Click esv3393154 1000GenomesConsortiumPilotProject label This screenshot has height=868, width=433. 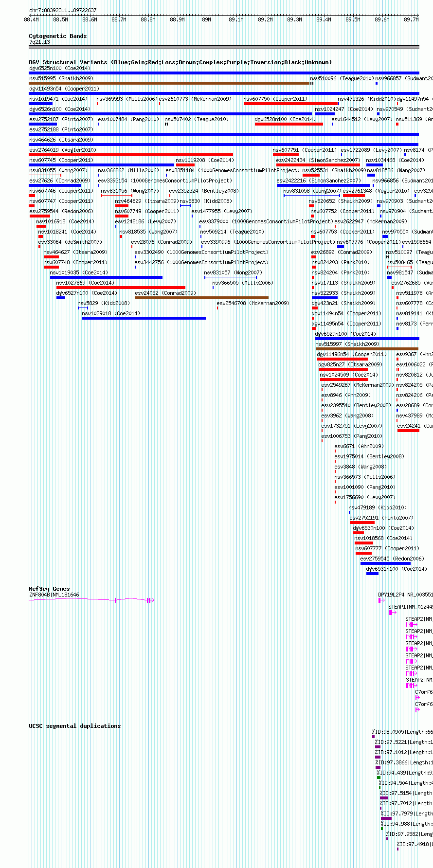click(x=165, y=181)
